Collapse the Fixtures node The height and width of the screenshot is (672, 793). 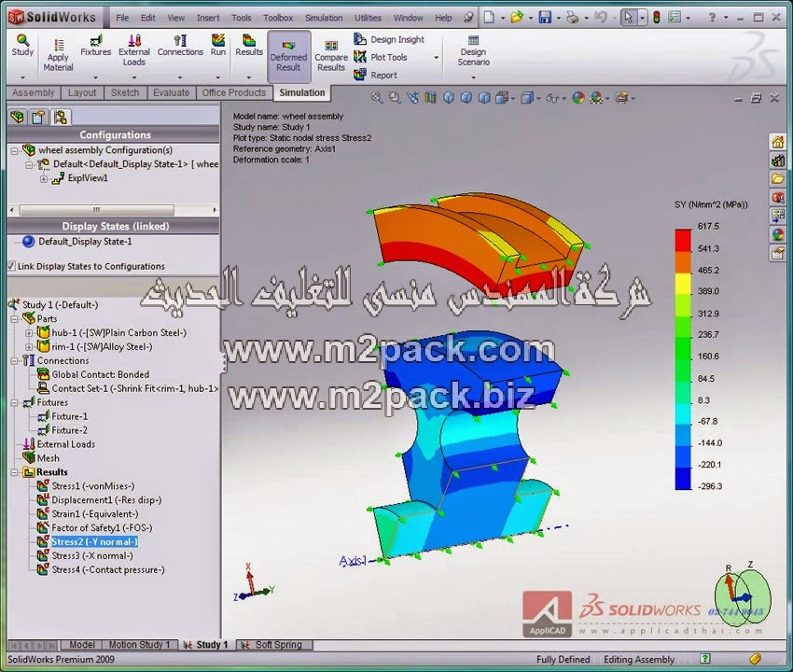pyautogui.click(x=15, y=403)
